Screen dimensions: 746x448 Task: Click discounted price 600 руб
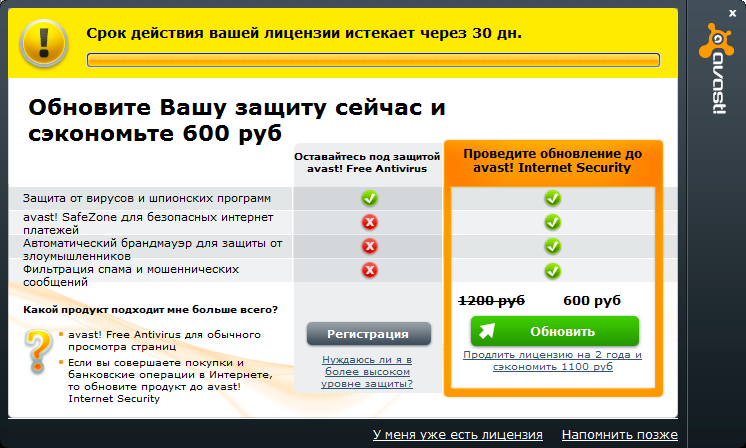[x=592, y=301]
